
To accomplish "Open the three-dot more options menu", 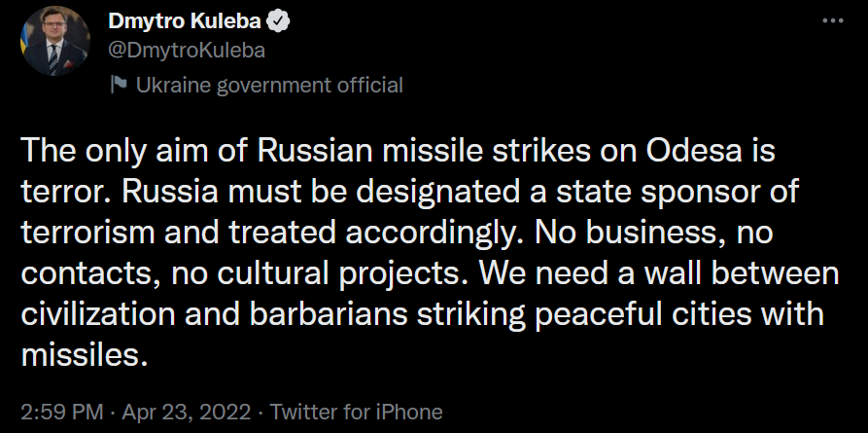I will coord(833,21).
